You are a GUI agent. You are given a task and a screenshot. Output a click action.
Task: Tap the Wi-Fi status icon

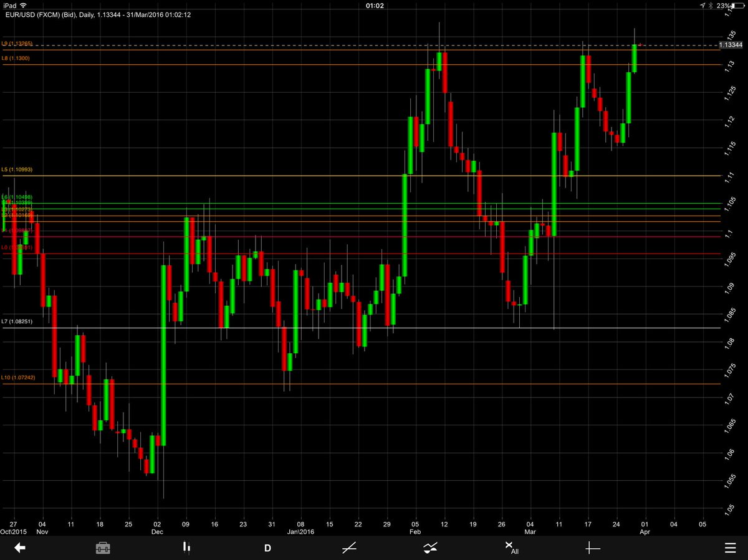pos(23,5)
